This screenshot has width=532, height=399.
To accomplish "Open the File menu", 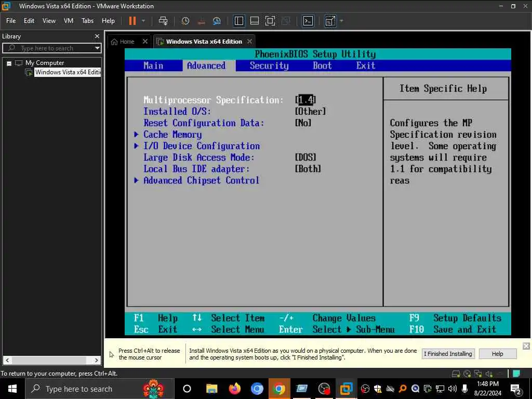I will 11,21.
